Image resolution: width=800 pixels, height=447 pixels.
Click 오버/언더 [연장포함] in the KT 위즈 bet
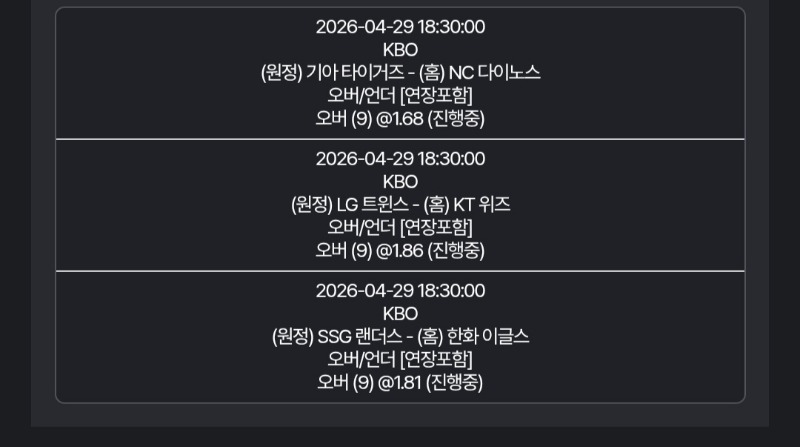click(x=400, y=228)
